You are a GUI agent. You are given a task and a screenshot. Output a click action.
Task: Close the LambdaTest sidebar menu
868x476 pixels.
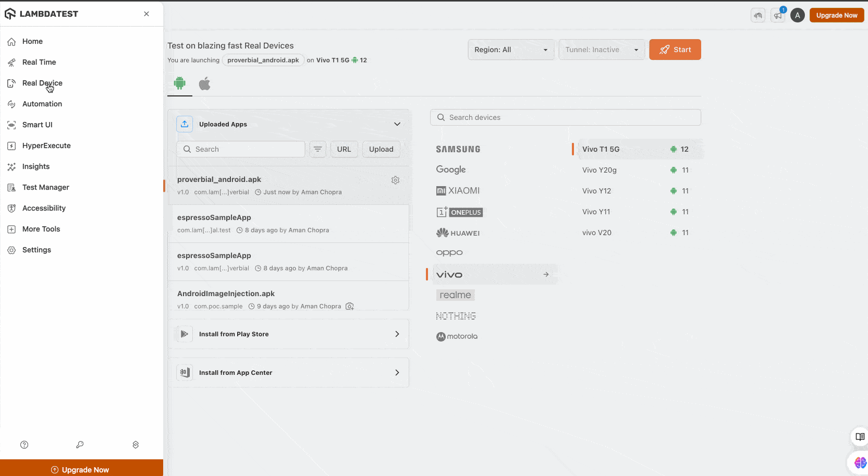coord(146,14)
